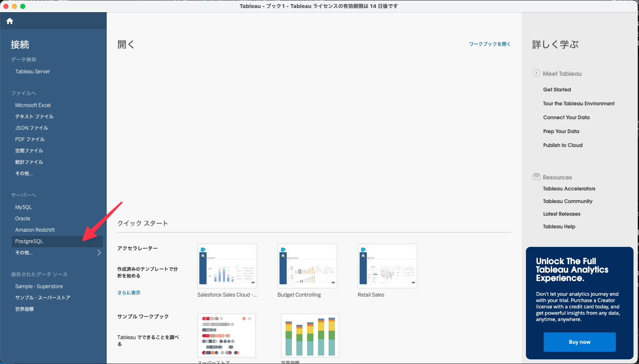This screenshot has width=639, height=364.
Task: Open the 世界指標 sample workbook bar chart
Action: [x=310, y=335]
